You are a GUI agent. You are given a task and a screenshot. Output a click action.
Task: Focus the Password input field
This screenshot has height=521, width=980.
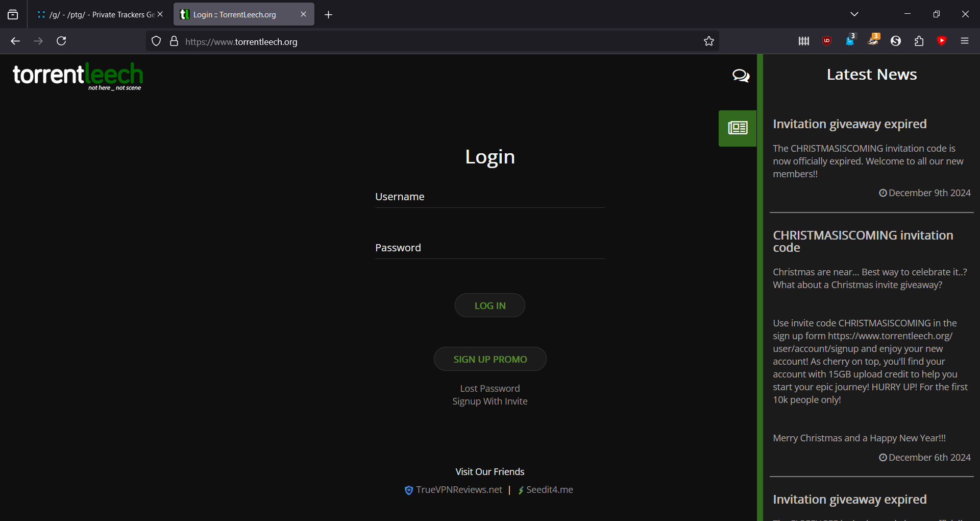pos(490,248)
